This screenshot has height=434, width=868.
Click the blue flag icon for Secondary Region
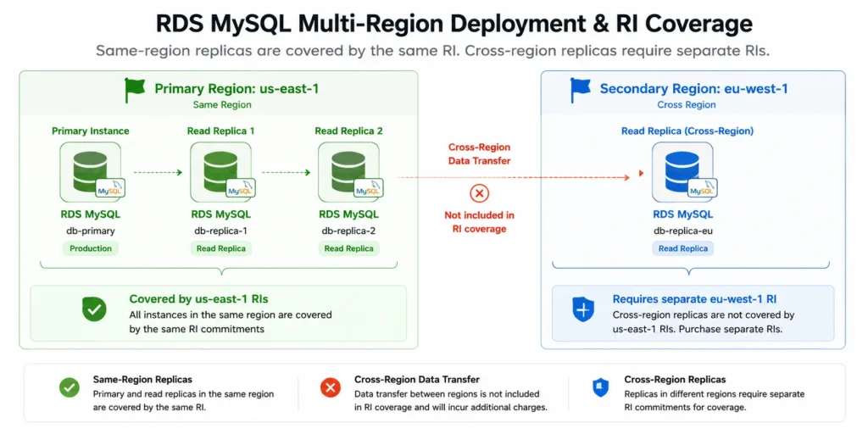click(x=580, y=90)
